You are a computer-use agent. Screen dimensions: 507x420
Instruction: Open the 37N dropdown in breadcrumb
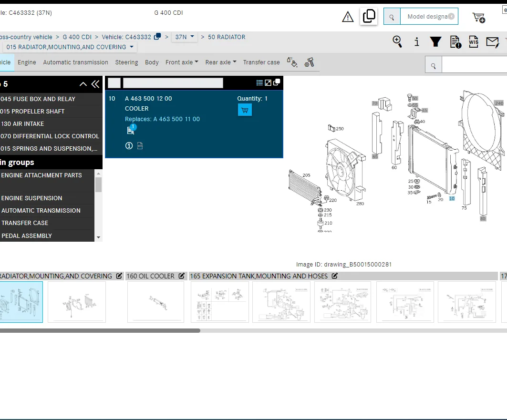pos(184,37)
